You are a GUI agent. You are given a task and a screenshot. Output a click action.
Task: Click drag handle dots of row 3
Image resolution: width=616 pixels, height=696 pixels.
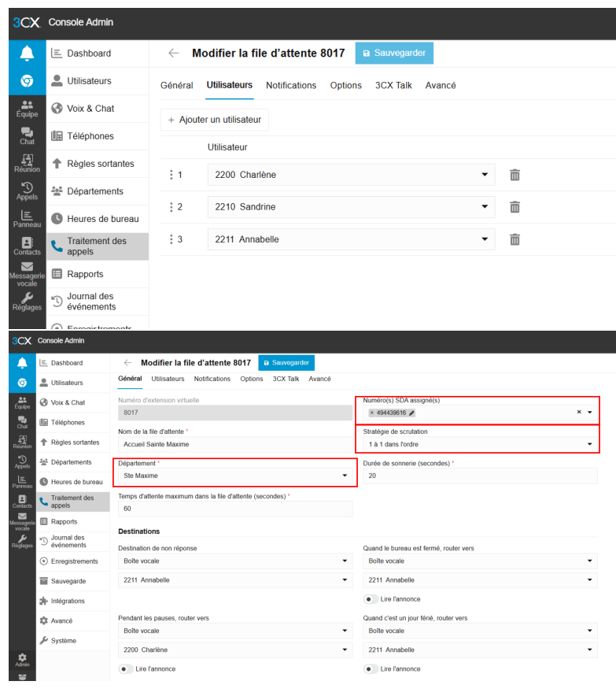click(x=172, y=239)
